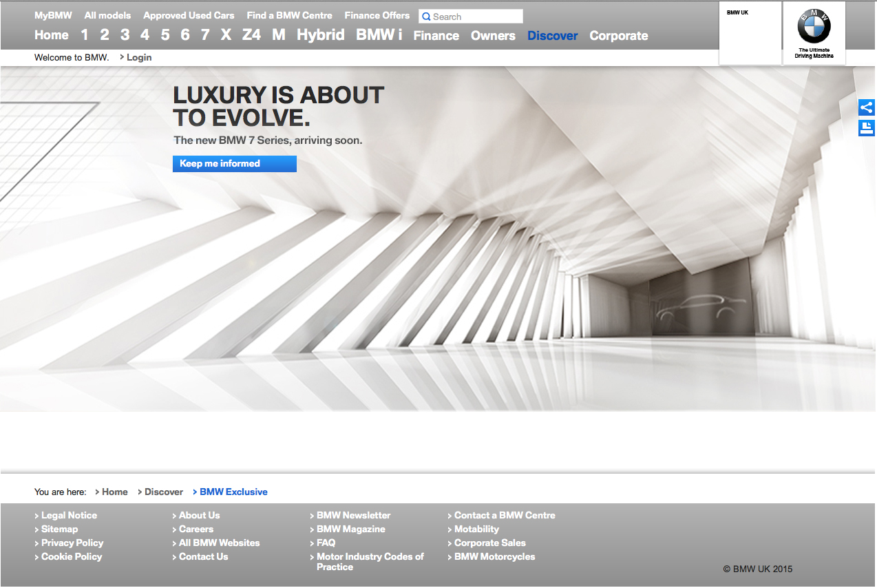The width and height of the screenshot is (877, 588).
Task: Select the X models menu item
Action: pos(226,35)
